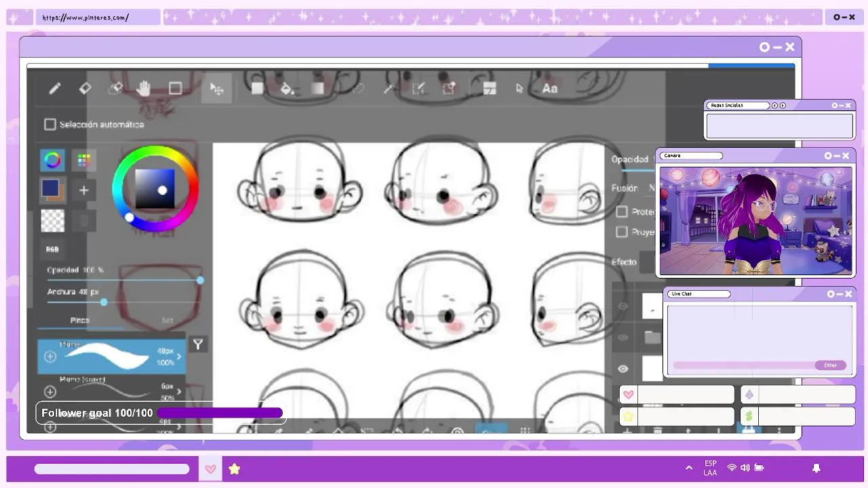Click the yellow star overlay icon
This screenshot has width=868, height=488.
(x=629, y=416)
